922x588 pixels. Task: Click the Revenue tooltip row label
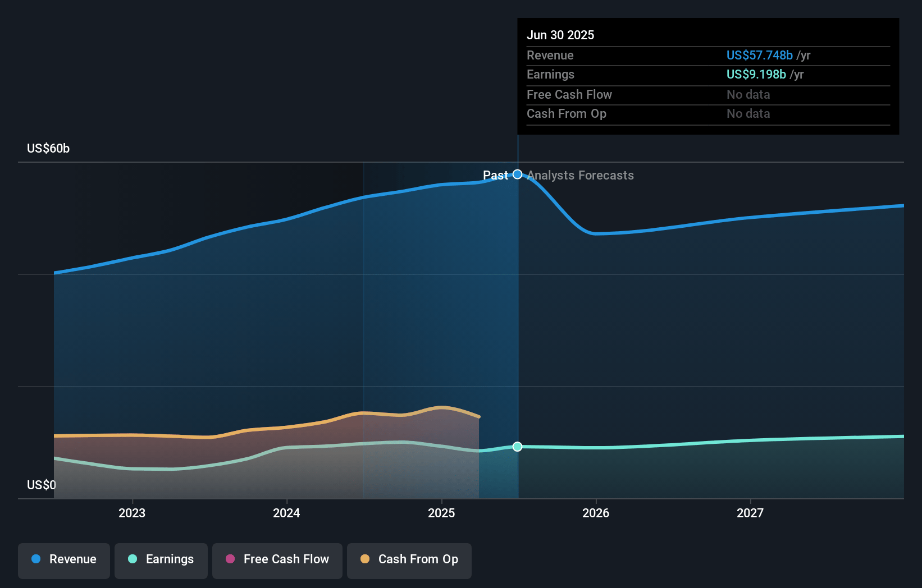coord(550,55)
